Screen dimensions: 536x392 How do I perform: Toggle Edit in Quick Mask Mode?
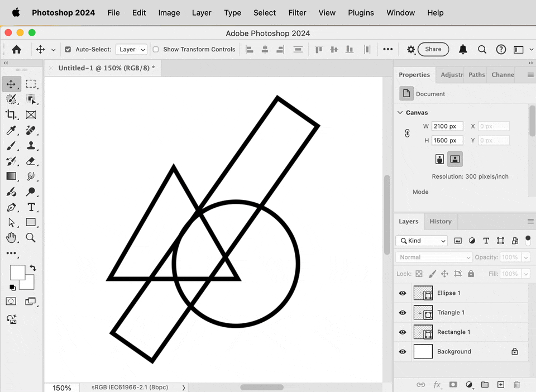click(x=11, y=301)
